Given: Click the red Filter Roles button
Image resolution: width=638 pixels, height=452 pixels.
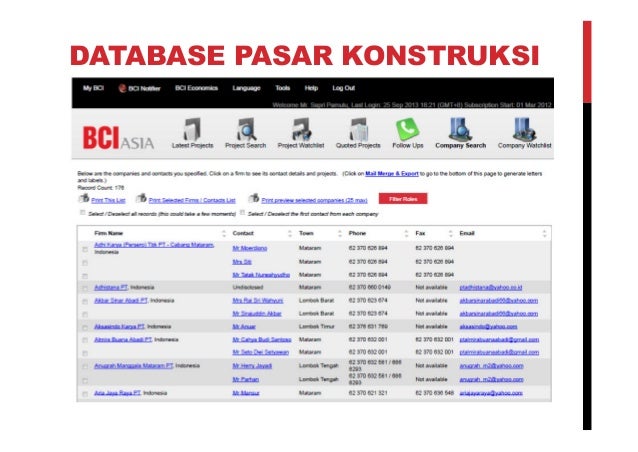Looking at the screenshot, I should point(403,199).
